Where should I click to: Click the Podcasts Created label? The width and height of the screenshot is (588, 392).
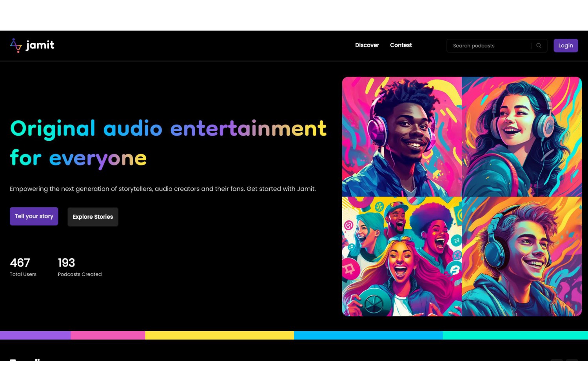(80, 274)
